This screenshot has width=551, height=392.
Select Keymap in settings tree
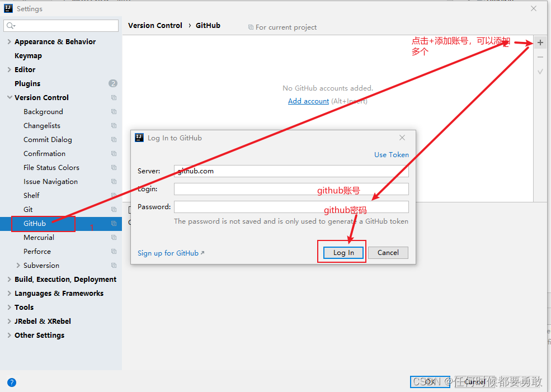click(28, 55)
